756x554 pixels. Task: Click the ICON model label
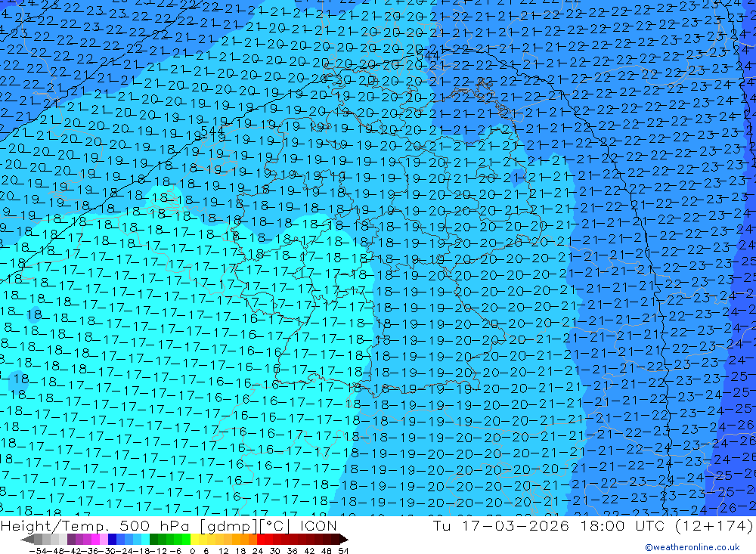point(318,525)
